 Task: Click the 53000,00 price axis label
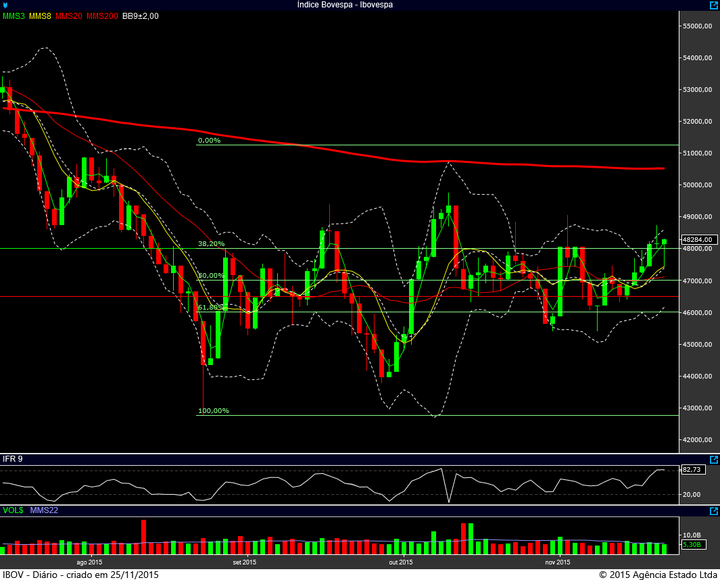(698, 90)
